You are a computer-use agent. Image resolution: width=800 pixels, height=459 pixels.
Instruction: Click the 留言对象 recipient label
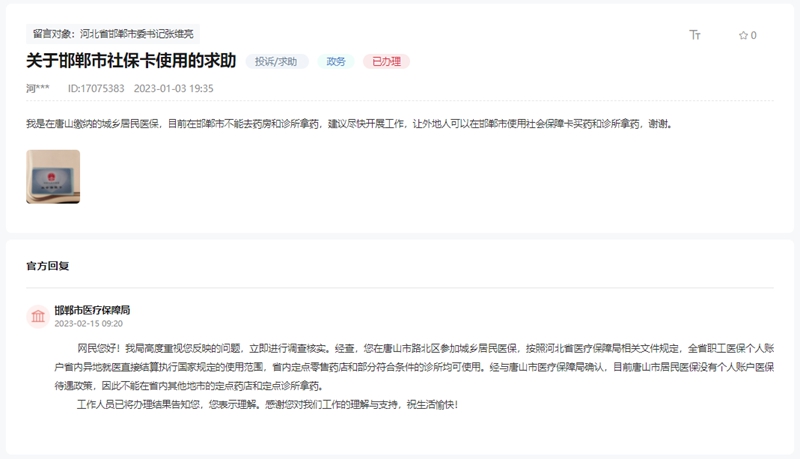point(113,34)
